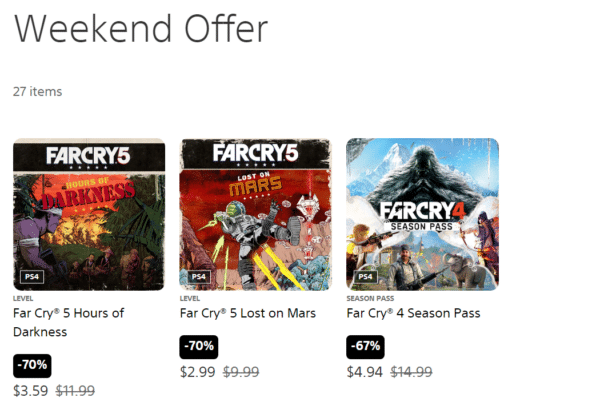Screen dimensions: 600x418
Task: Click the $4.94 sale price
Action: [x=364, y=372]
